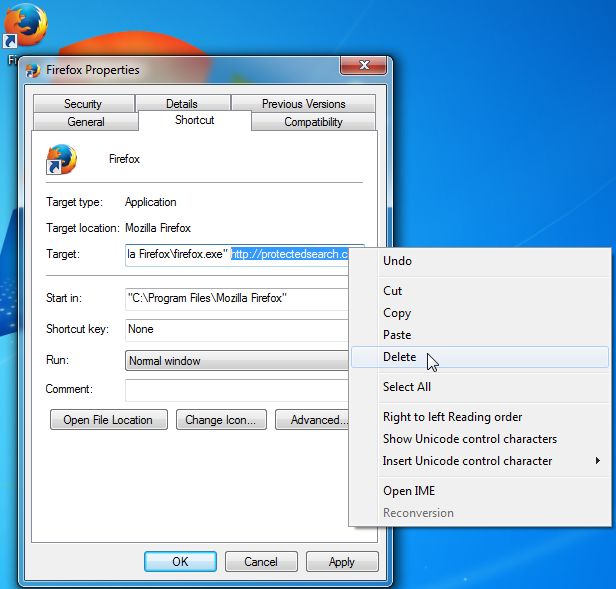Click the greyed Reconversion menu entry
616x589 pixels.
[x=480, y=513]
